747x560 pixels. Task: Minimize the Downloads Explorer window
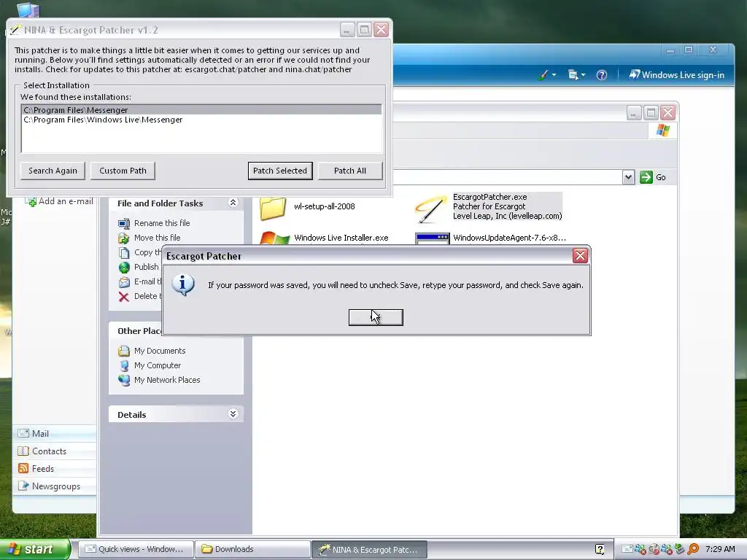click(x=634, y=113)
